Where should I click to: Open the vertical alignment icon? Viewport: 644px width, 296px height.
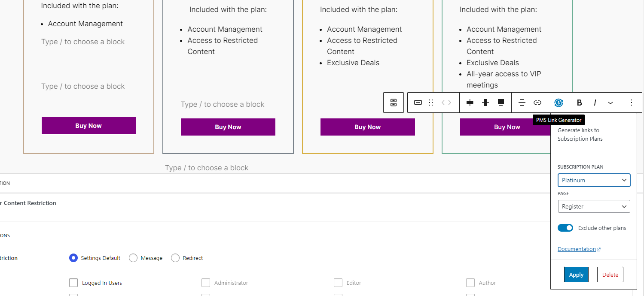pyautogui.click(x=485, y=103)
